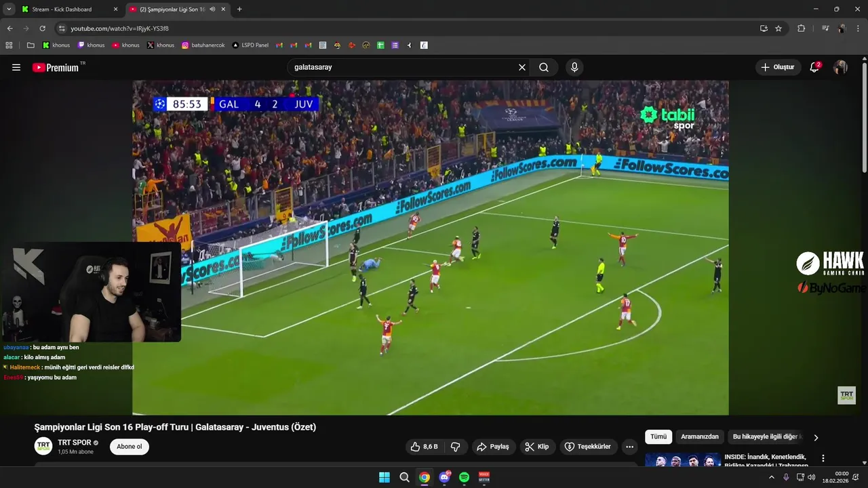Screen dimensions: 868x488
Task: Close the Stream - Kick Dashboard tab
Action: pyautogui.click(x=115, y=9)
